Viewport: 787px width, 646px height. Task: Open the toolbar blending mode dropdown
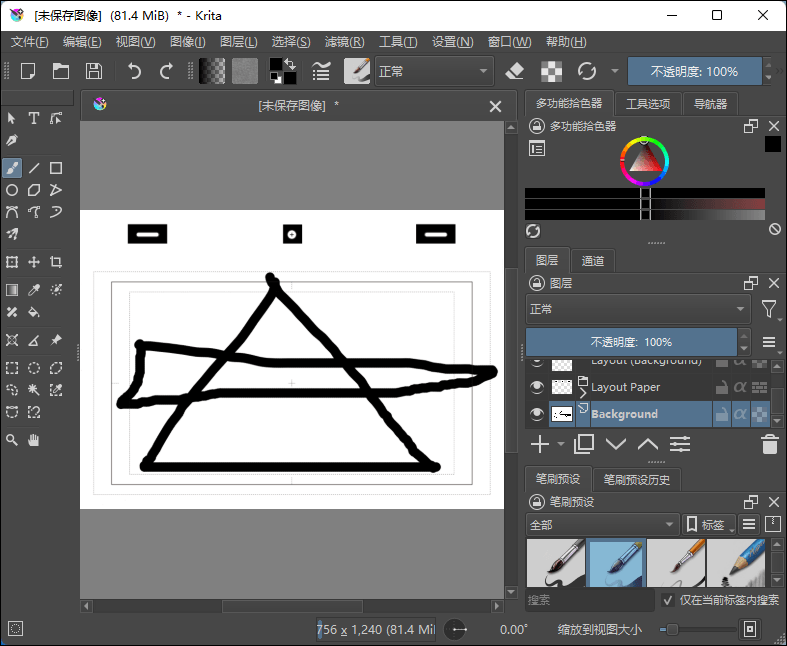point(434,71)
